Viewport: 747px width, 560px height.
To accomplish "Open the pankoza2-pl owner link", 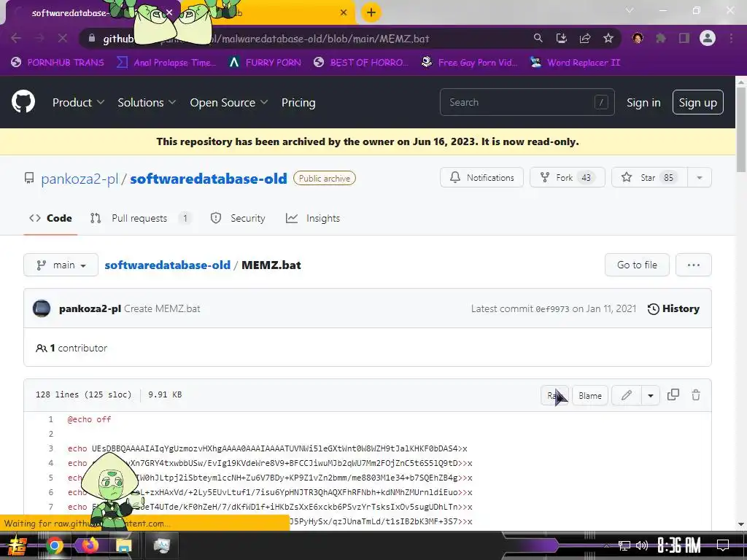I will click(x=80, y=179).
